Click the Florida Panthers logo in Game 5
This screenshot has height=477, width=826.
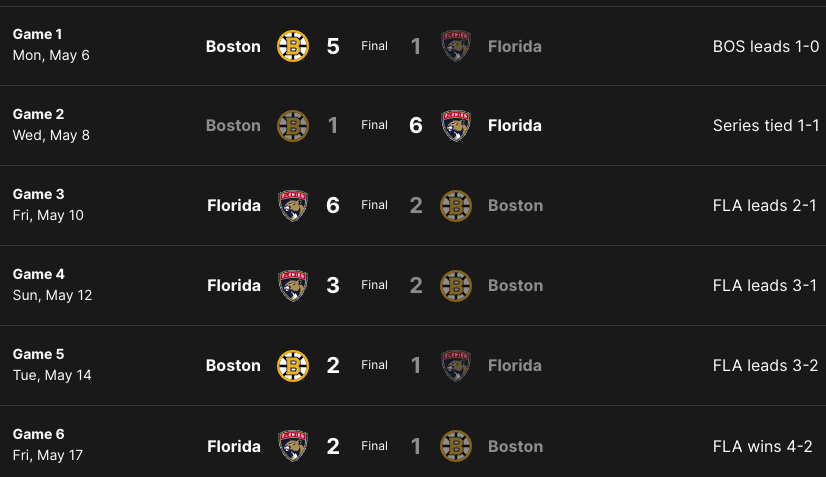[x=456, y=366]
